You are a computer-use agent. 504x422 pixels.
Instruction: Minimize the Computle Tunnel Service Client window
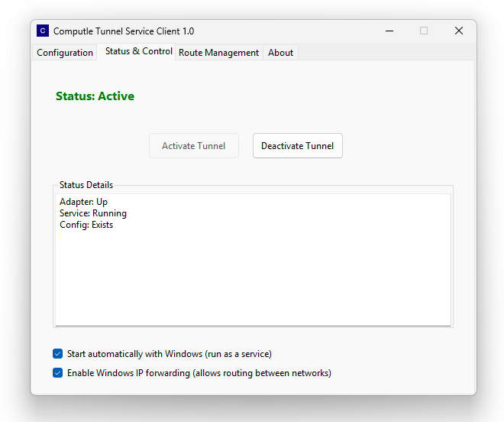[389, 31]
